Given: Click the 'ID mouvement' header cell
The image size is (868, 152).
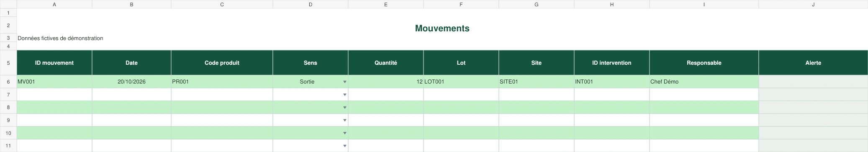Looking at the screenshot, I should coord(54,63).
